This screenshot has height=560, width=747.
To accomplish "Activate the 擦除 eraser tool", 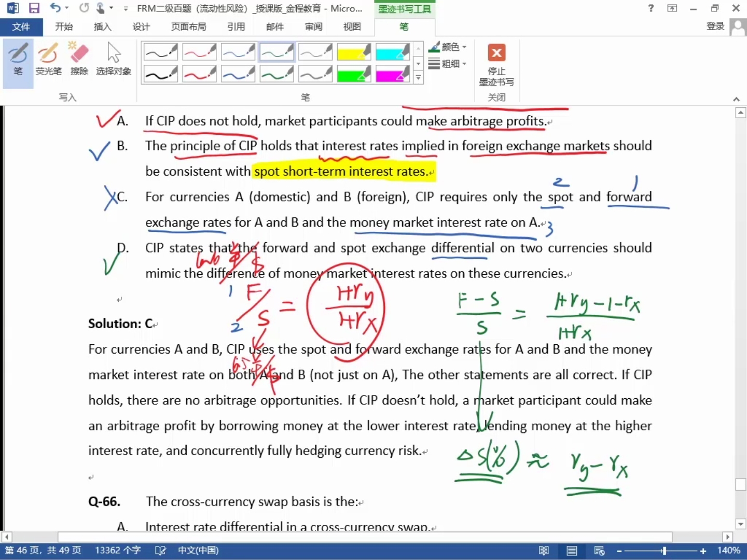I will click(x=79, y=60).
